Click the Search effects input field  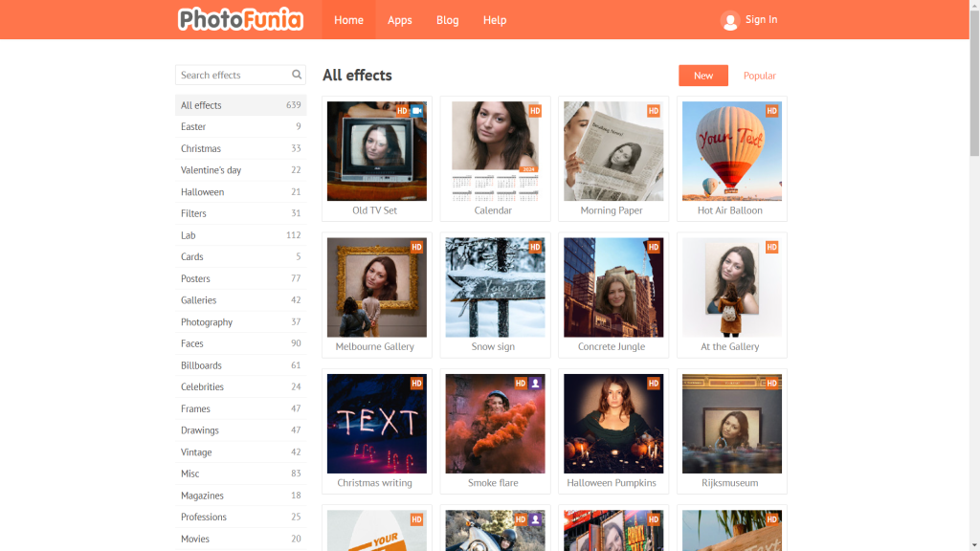[234, 75]
